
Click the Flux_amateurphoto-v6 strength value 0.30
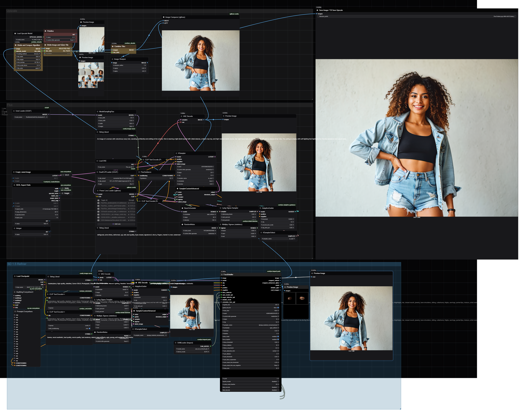132,203
